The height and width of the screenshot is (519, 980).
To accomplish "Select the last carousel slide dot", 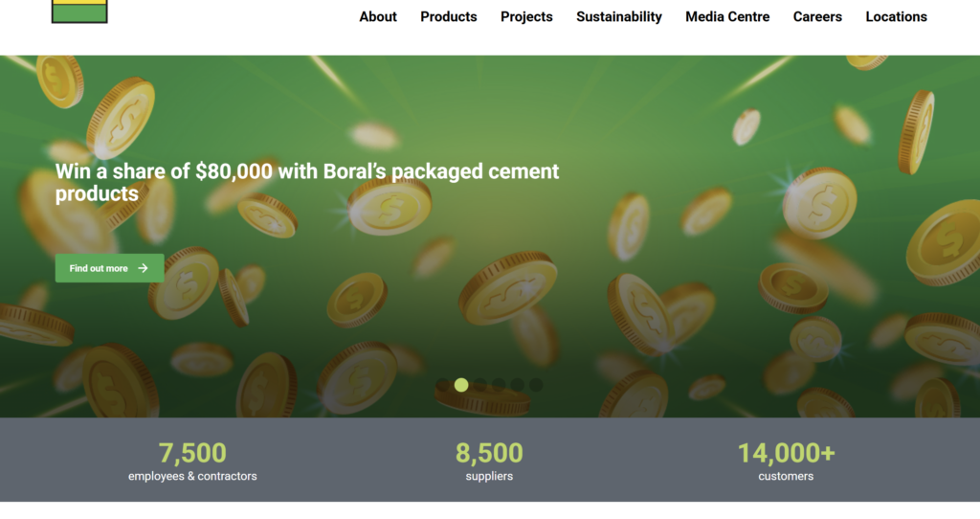I will pyautogui.click(x=536, y=385).
